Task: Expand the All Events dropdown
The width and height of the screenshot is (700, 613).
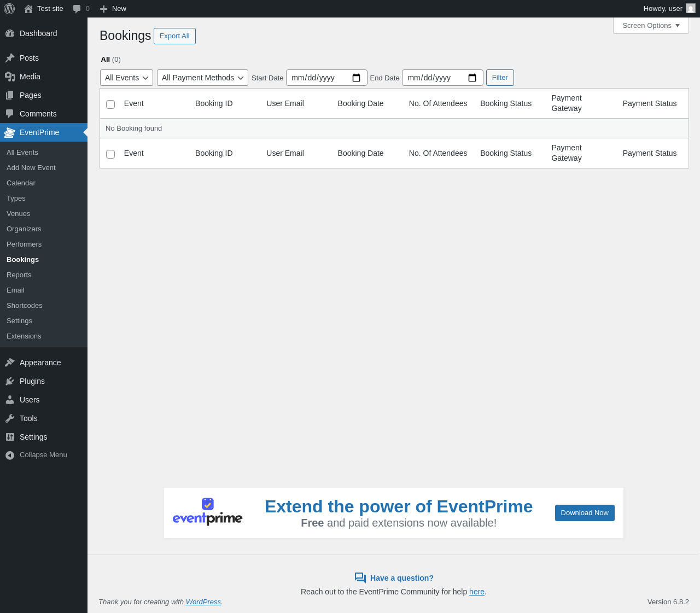Action: click(x=126, y=78)
